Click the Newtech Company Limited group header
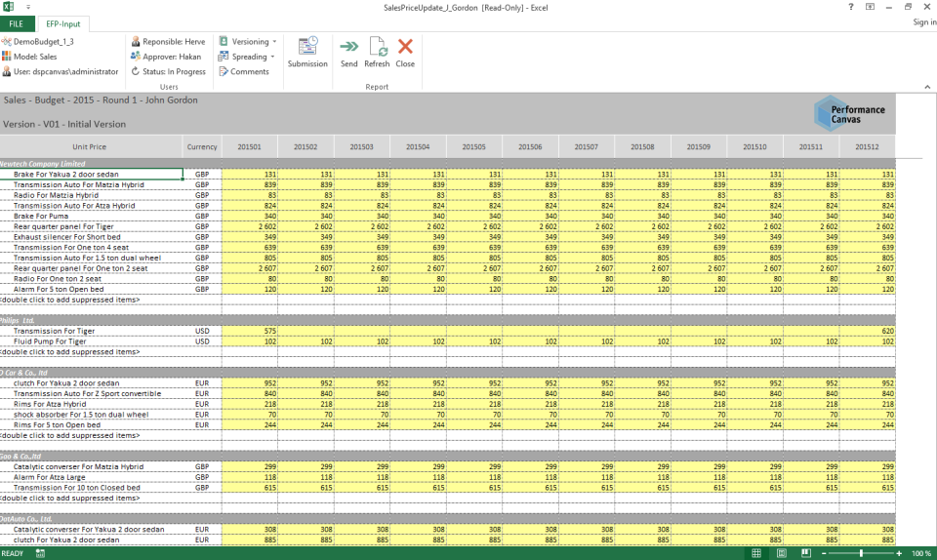Screen dimensions: 937x560 click(x=43, y=164)
